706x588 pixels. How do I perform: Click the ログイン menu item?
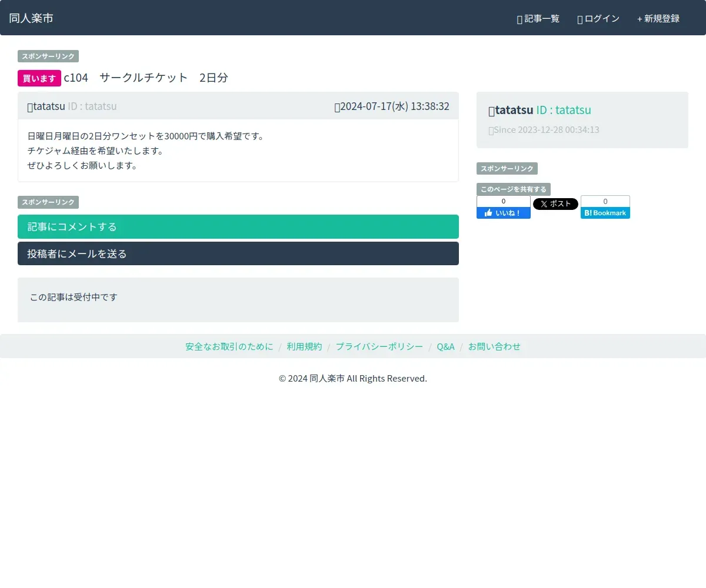click(x=598, y=19)
